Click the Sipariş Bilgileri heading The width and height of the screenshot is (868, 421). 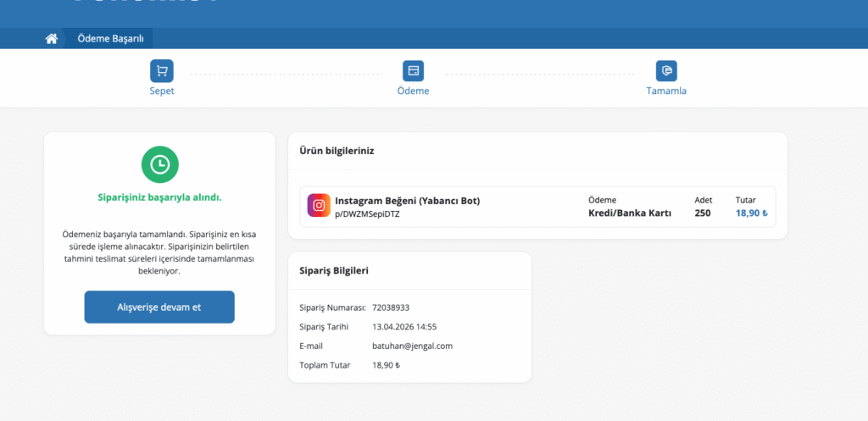coord(334,271)
